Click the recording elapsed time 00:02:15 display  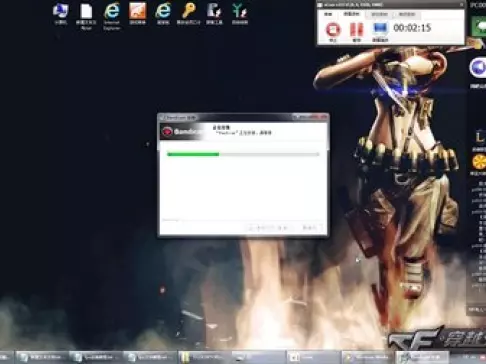[412, 28]
